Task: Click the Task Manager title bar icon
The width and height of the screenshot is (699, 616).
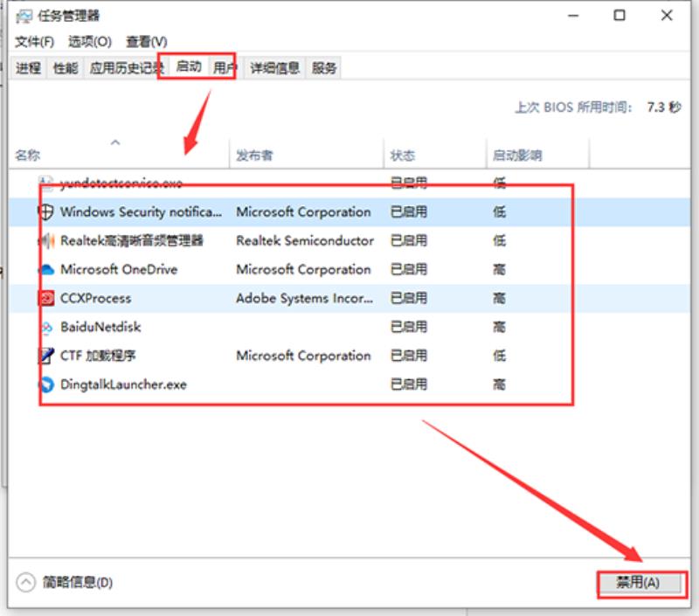Action: click(24, 16)
